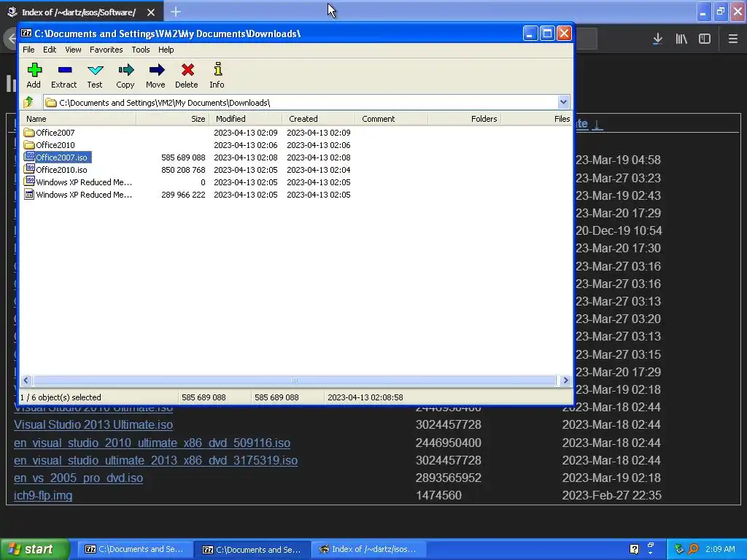Run the Test archive tool

coord(96,71)
